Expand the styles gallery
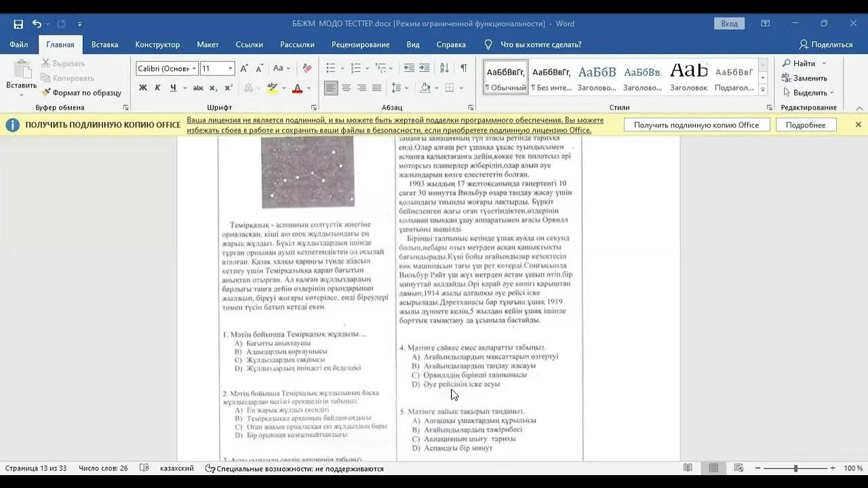Screen dimensions: 868x488 tap(763, 89)
